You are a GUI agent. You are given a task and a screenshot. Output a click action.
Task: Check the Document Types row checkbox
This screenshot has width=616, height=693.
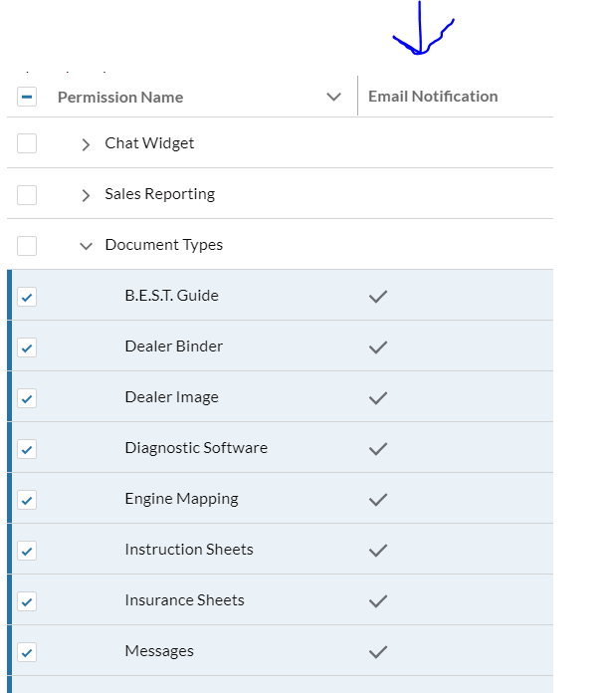pos(27,246)
